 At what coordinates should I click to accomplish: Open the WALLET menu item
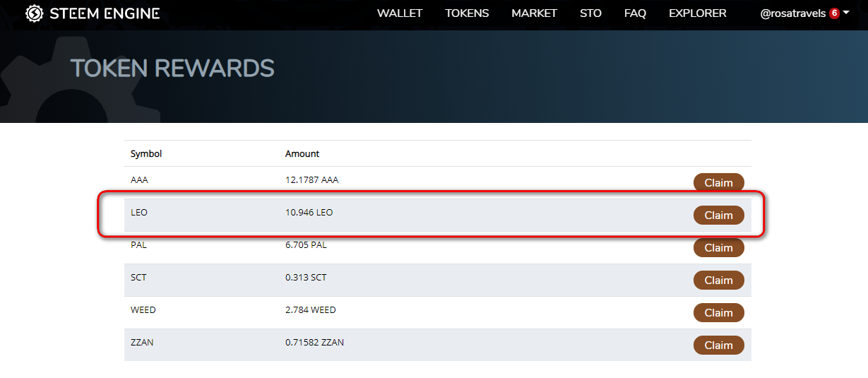click(x=400, y=13)
